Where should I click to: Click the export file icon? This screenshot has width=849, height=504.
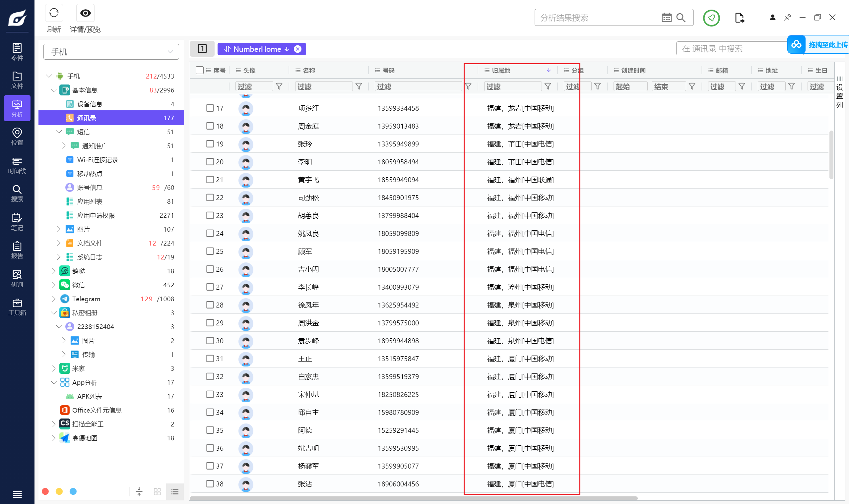pos(739,18)
